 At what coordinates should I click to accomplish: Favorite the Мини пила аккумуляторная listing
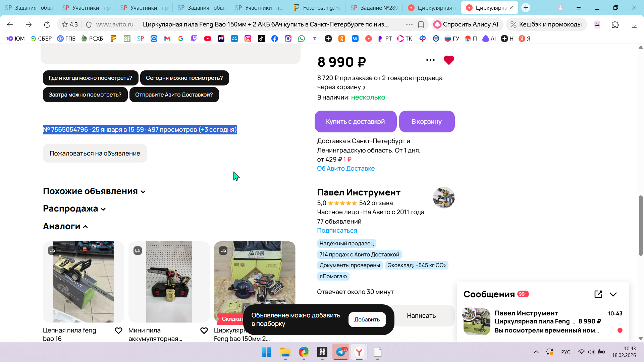(204, 331)
